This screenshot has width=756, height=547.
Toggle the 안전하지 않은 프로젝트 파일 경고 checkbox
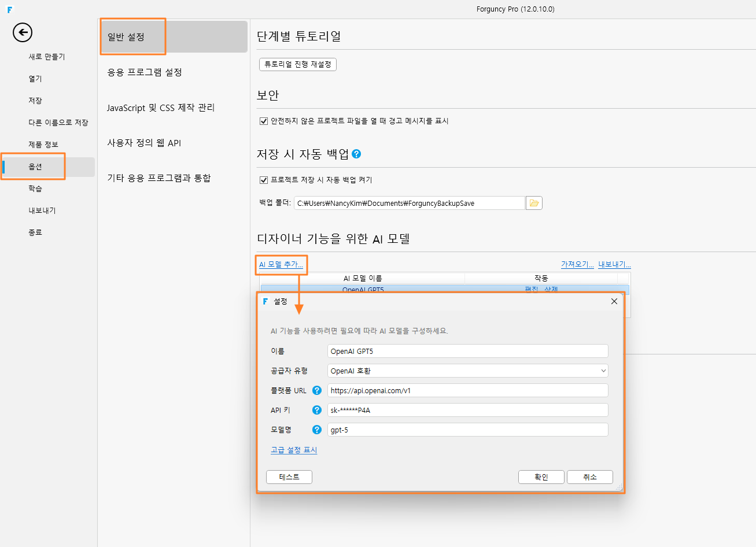tap(264, 121)
